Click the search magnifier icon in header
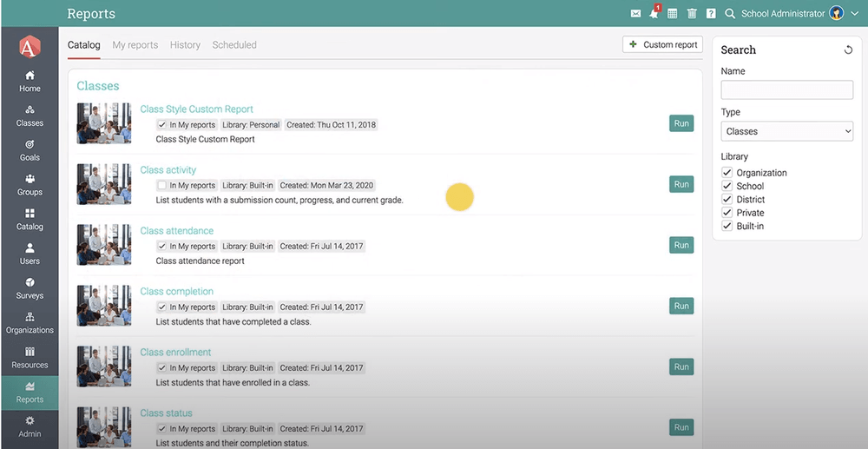 pyautogui.click(x=730, y=14)
